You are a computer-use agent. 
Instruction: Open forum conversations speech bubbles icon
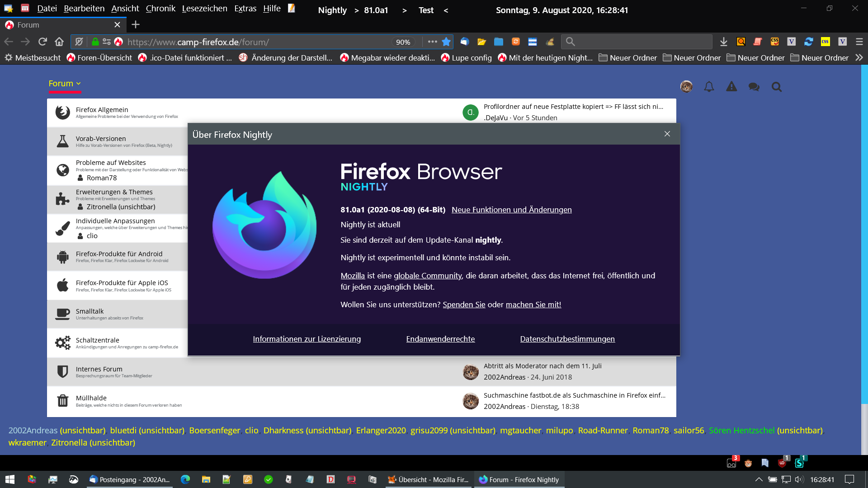(x=754, y=87)
